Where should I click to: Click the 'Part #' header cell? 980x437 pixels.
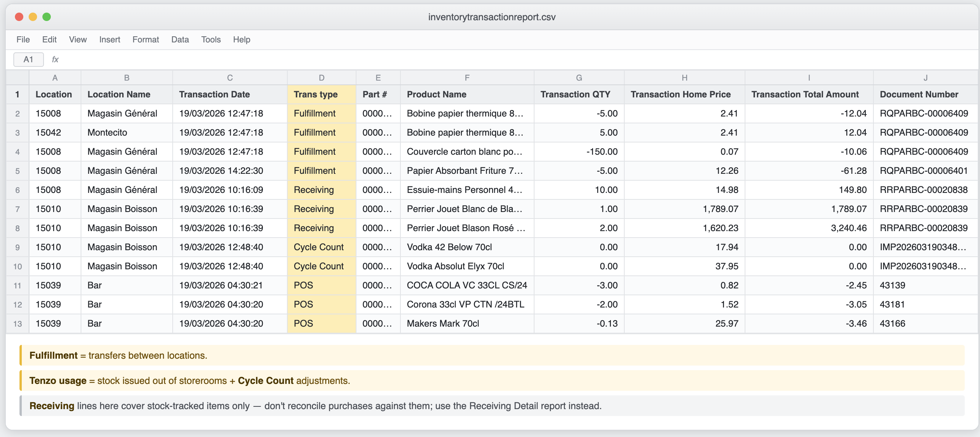click(x=378, y=94)
